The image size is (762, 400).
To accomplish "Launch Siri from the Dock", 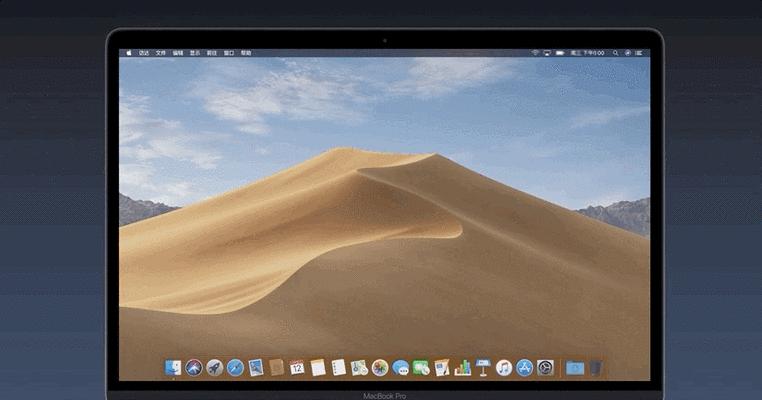I will (193, 368).
